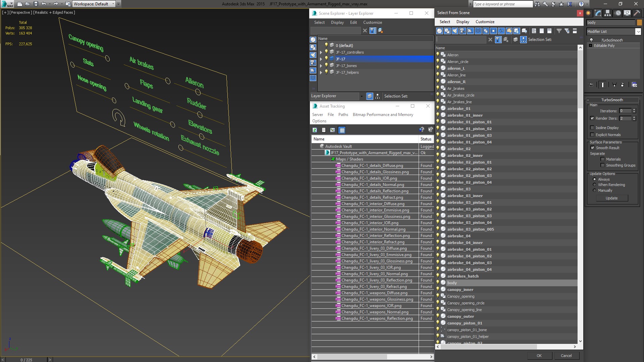Viewport: 644px width, 362px height.
Task: Open Customize menu in Select From Scene
Action: click(x=485, y=22)
